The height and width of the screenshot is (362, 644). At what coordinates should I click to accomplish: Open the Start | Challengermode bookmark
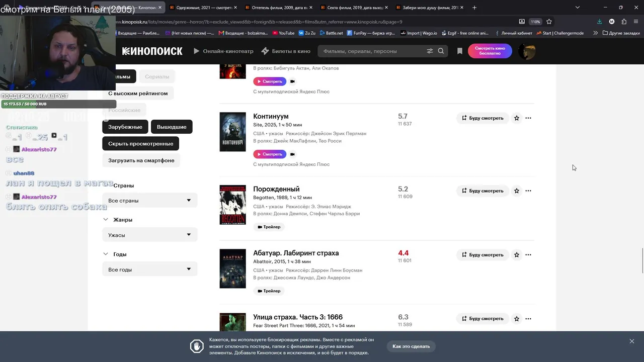[560, 33]
